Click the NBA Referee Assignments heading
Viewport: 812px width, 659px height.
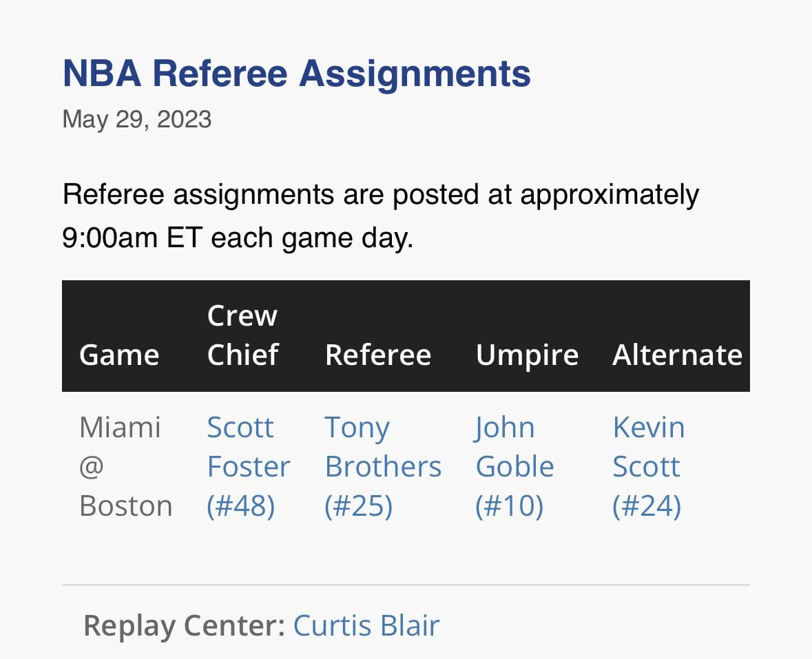click(296, 73)
